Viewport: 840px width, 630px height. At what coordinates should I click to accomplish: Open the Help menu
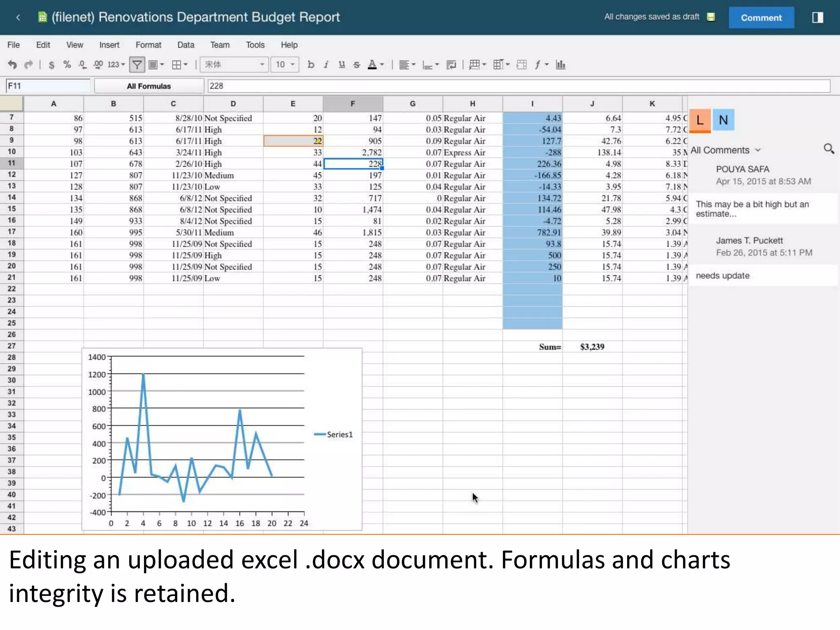289,45
